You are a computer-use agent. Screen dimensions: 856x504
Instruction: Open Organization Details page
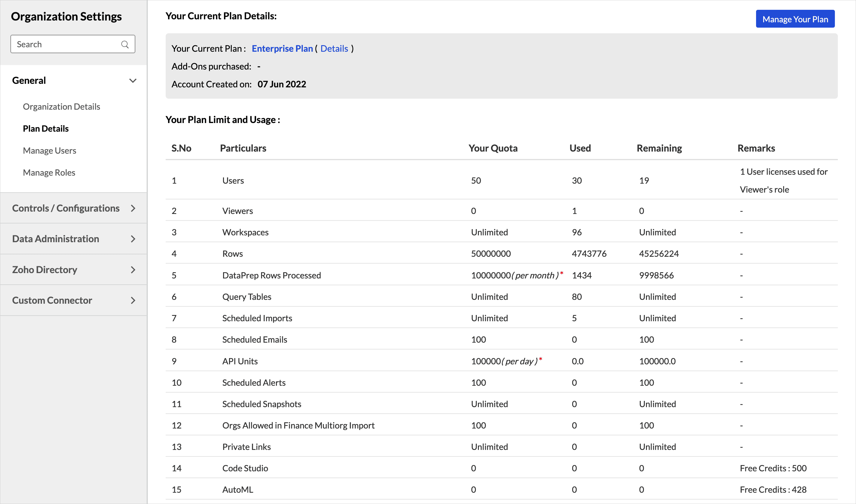[x=61, y=107]
